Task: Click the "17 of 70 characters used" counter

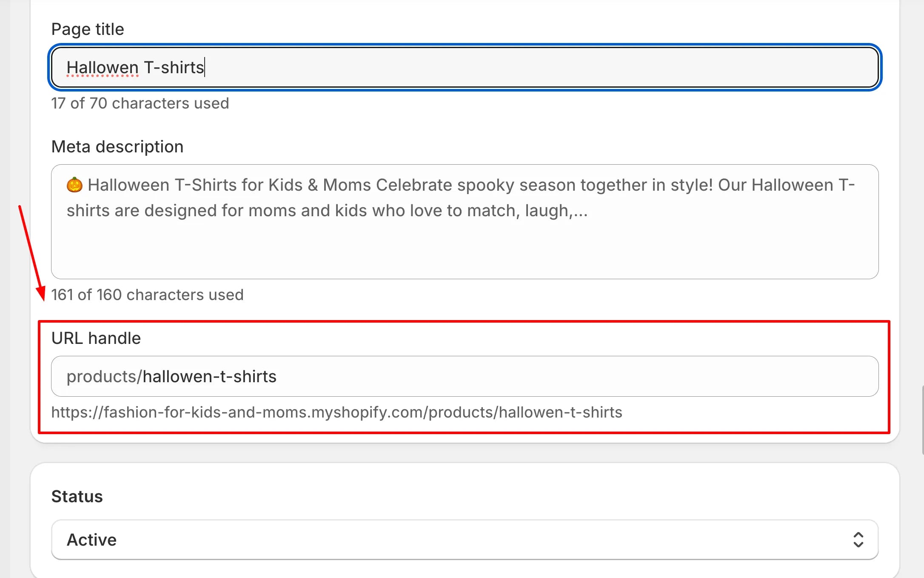Action: 140,103
